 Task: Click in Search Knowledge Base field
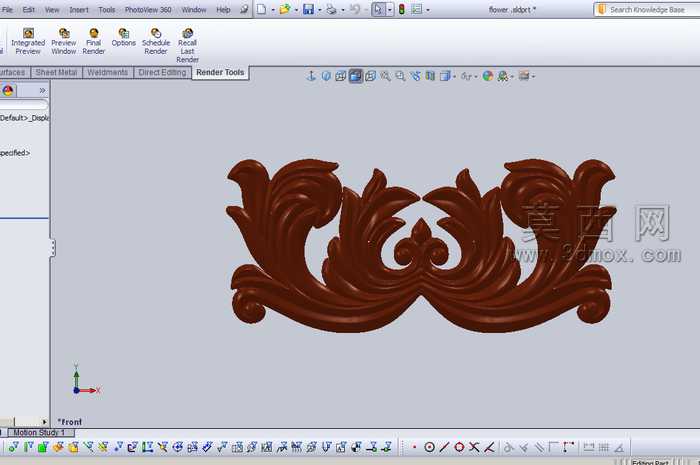coord(647,9)
